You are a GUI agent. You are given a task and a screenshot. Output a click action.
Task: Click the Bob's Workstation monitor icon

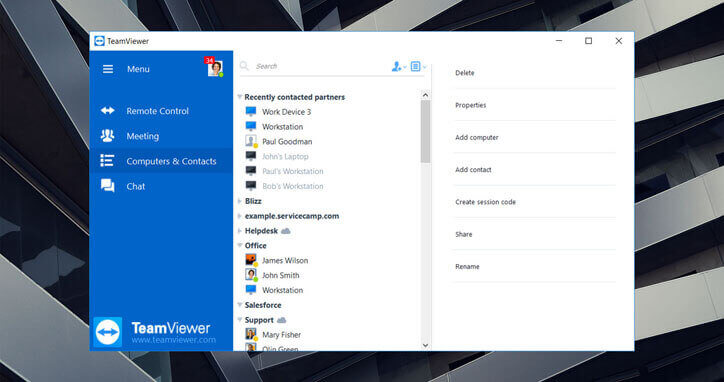click(x=251, y=186)
